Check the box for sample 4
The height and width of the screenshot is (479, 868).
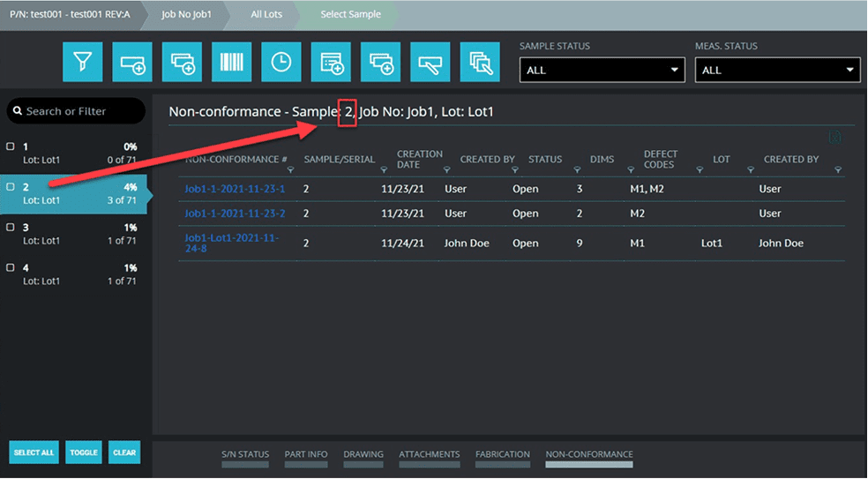[10, 267]
